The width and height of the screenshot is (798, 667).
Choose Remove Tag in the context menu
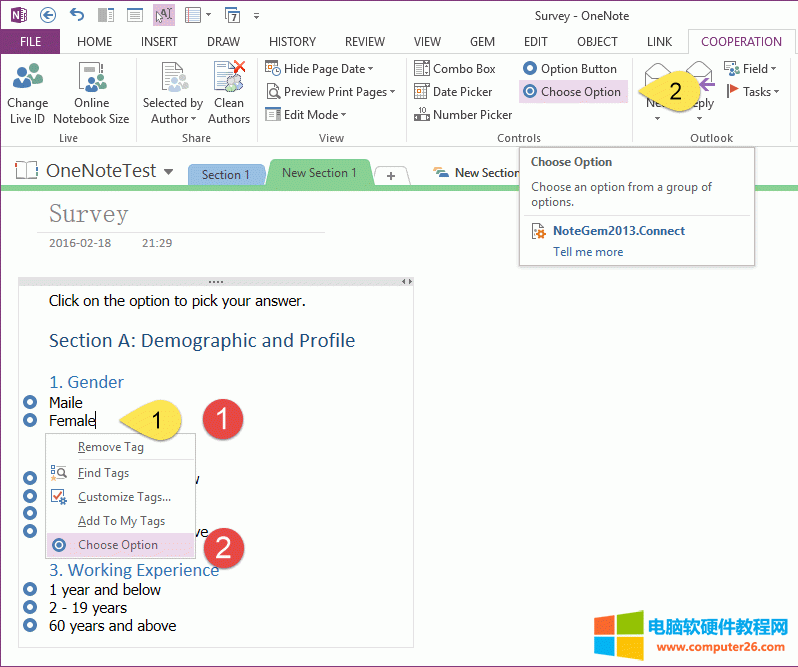[x=120, y=447]
